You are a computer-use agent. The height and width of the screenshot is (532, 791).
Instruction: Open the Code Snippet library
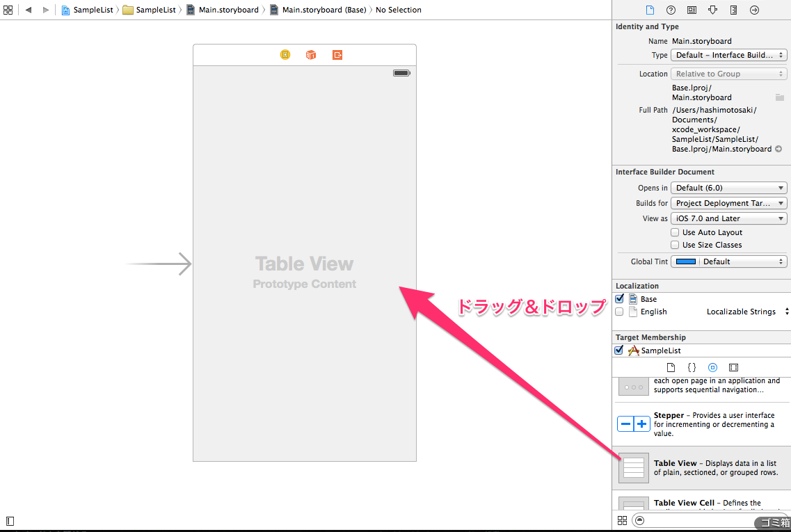coord(691,367)
